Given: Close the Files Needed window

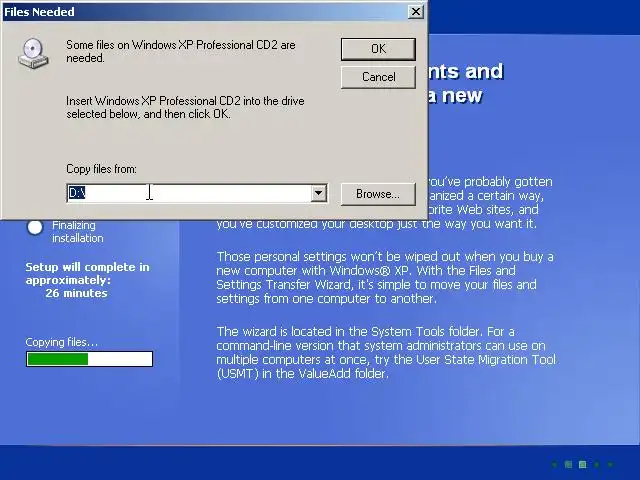Looking at the screenshot, I should point(416,11).
